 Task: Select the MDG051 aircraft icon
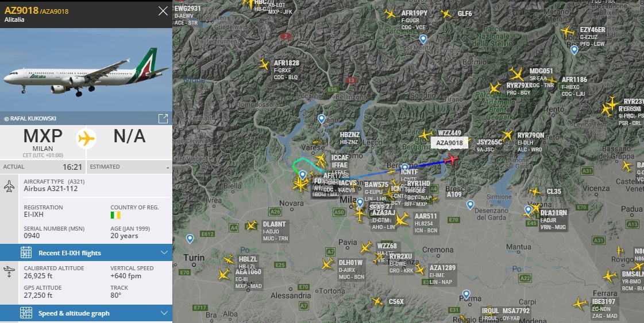[x=516, y=74]
